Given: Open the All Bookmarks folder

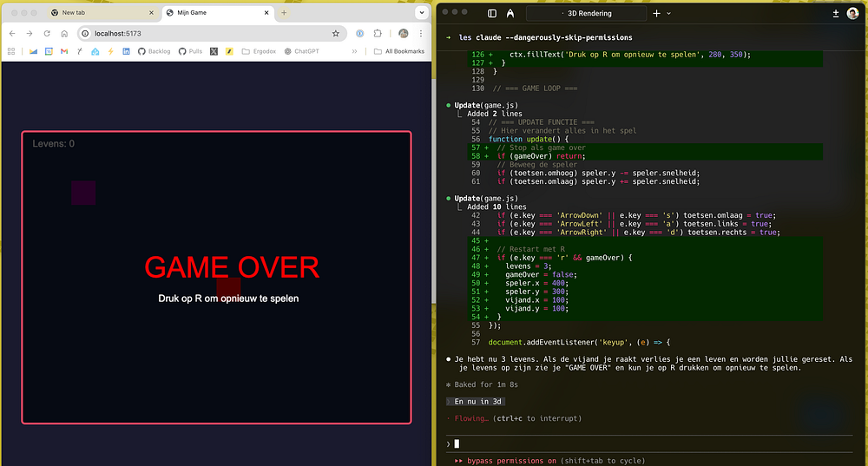Looking at the screenshot, I should (x=399, y=51).
